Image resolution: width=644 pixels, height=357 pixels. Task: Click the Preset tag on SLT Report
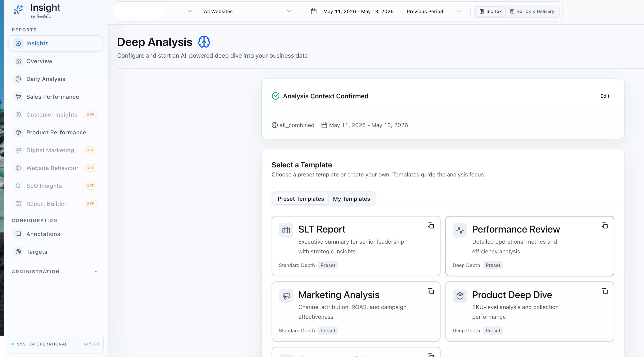328,265
